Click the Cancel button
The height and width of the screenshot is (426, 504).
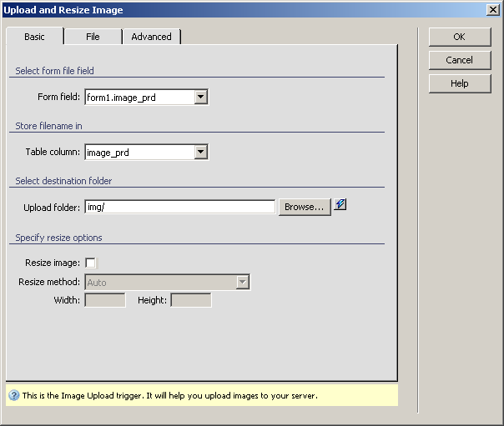[x=459, y=60]
